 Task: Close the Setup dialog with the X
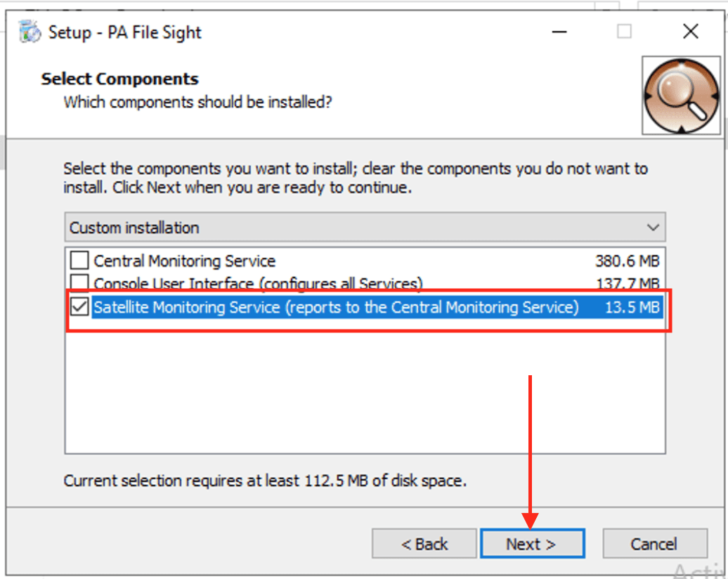pos(691,32)
